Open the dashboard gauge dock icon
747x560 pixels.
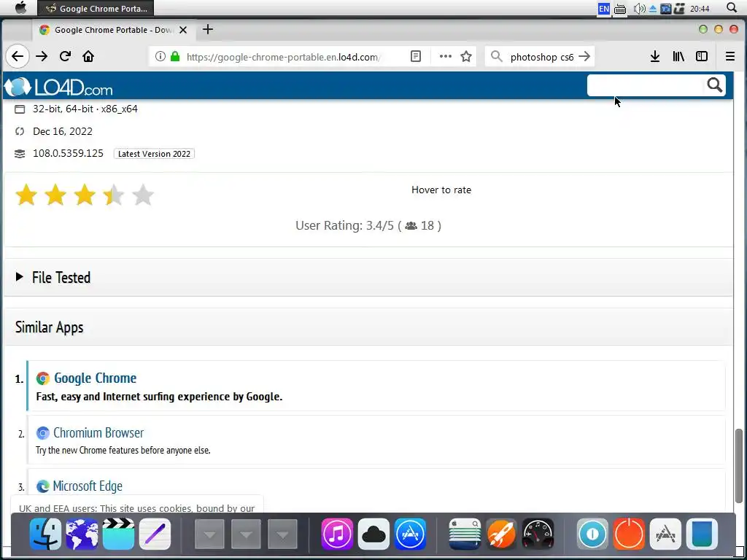(538, 534)
